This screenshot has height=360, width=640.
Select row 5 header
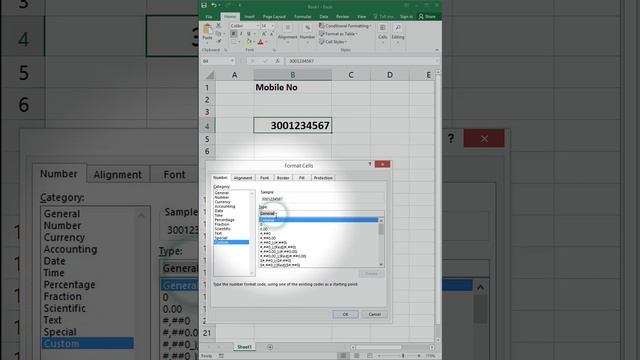coord(207,139)
